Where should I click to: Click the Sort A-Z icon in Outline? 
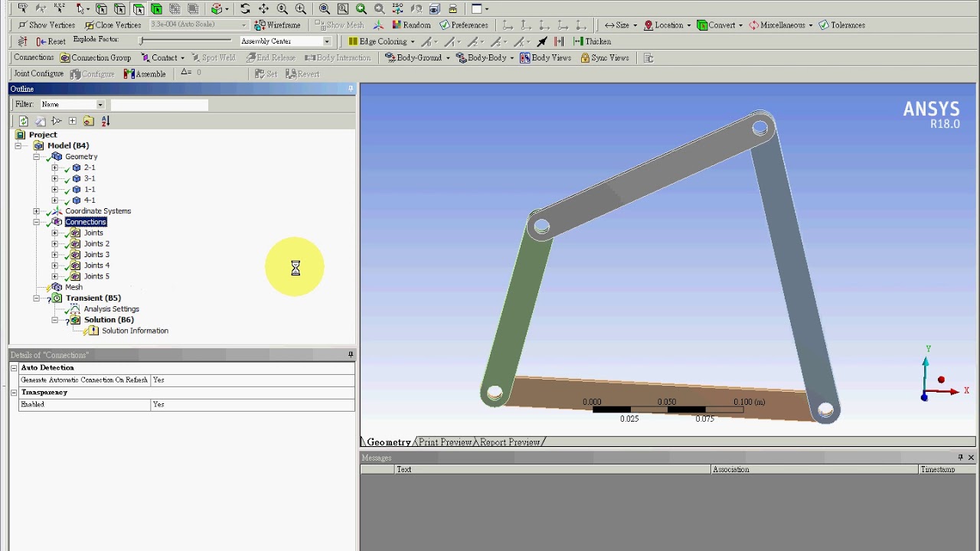(x=105, y=121)
